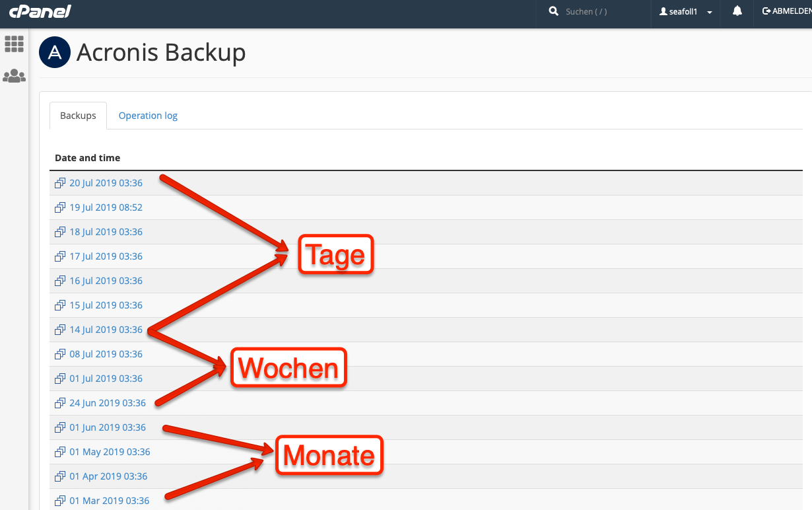Click backup icon beside 20 Jul 2019

pyautogui.click(x=60, y=183)
